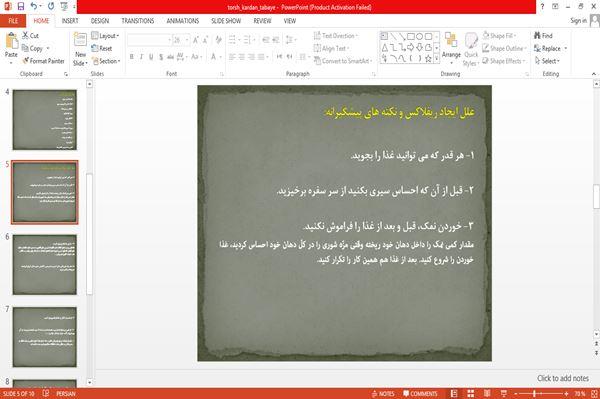
Task: Insert a New Slide
Action: coord(80,50)
